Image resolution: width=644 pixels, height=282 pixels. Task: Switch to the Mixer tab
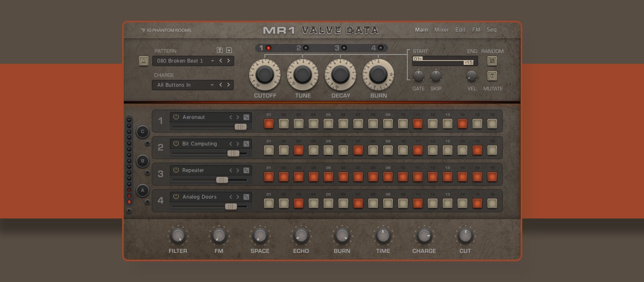point(442,30)
